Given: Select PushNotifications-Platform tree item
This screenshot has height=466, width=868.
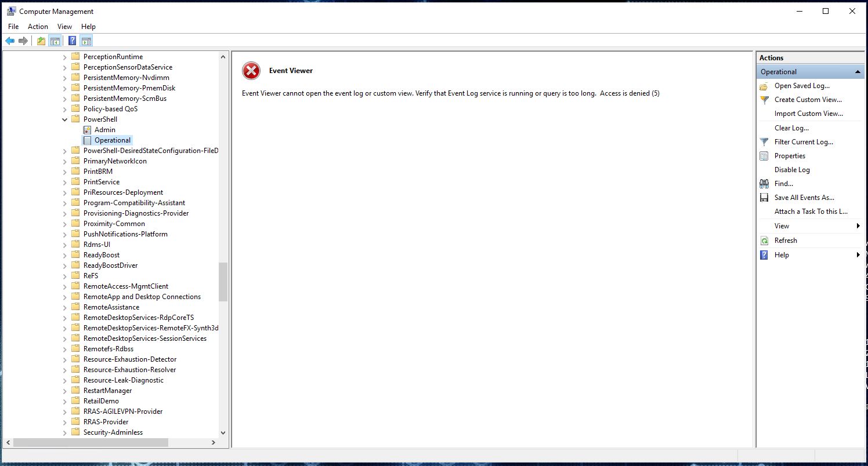Looking at the screenshot, I should [x=125, y=234].
